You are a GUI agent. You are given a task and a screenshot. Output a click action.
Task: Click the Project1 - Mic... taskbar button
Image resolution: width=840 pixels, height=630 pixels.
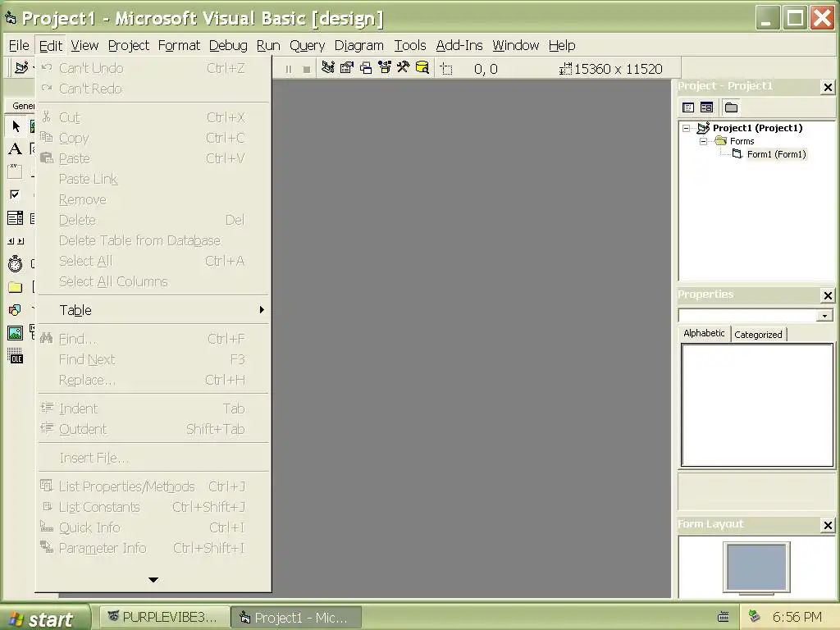pos(296,618)
